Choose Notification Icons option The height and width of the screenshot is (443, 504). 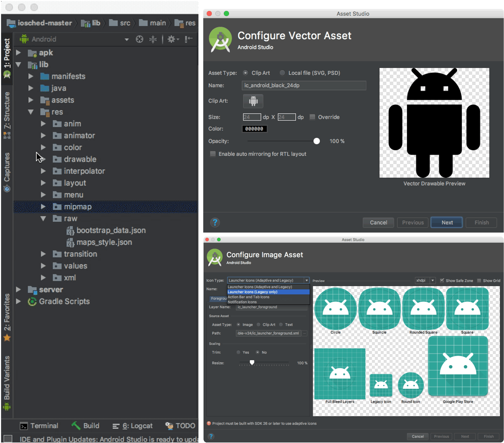[x=268, y=302]
